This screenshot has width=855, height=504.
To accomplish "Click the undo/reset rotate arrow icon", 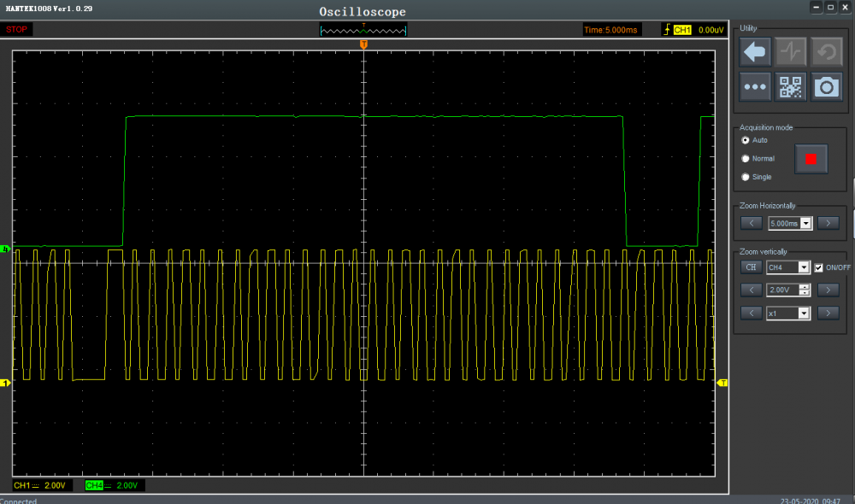I will pos(826,52).
